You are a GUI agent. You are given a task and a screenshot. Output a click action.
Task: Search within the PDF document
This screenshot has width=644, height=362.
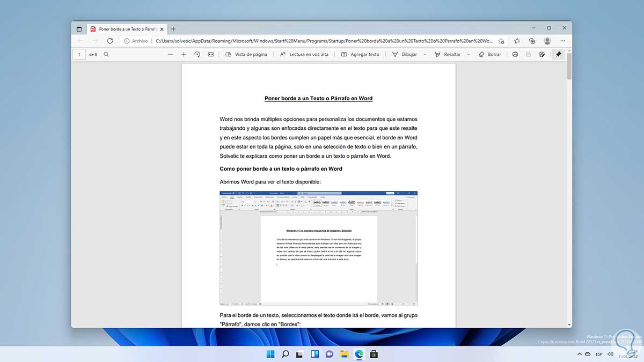point(106,54)
